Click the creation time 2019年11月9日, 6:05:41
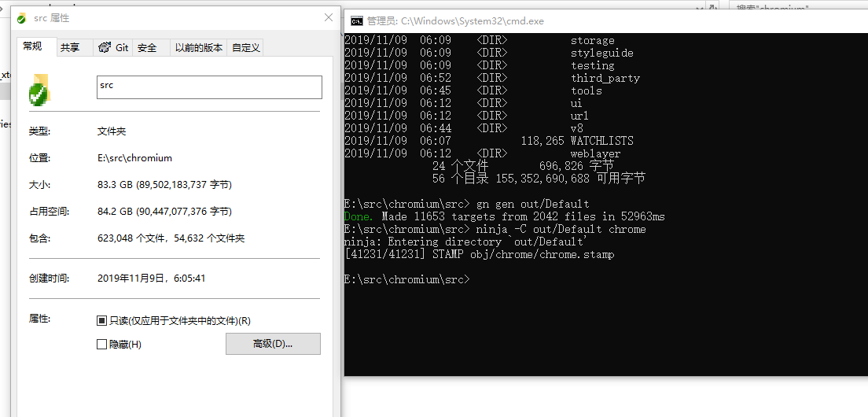Viewport: 868px width, 417px height. click(151, 279)
